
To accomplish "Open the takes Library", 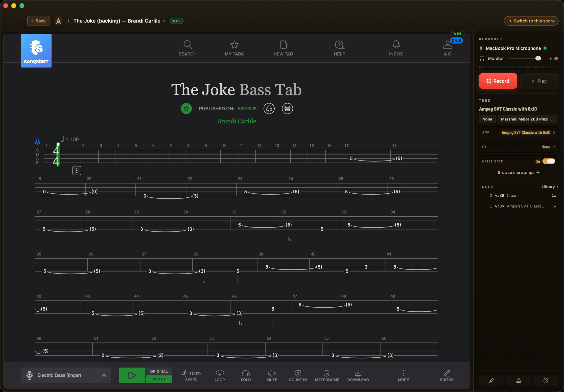I will coord(550,187).
